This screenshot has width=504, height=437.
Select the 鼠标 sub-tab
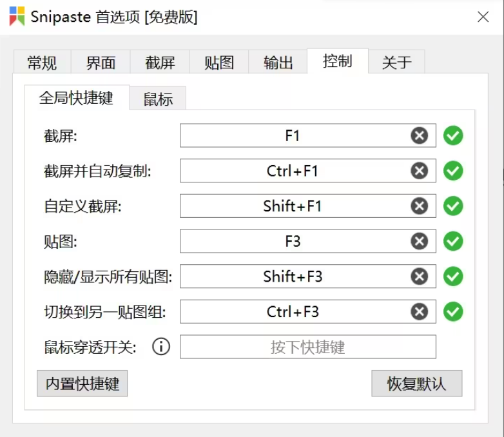pyautogui.click(x=158, y=99)
